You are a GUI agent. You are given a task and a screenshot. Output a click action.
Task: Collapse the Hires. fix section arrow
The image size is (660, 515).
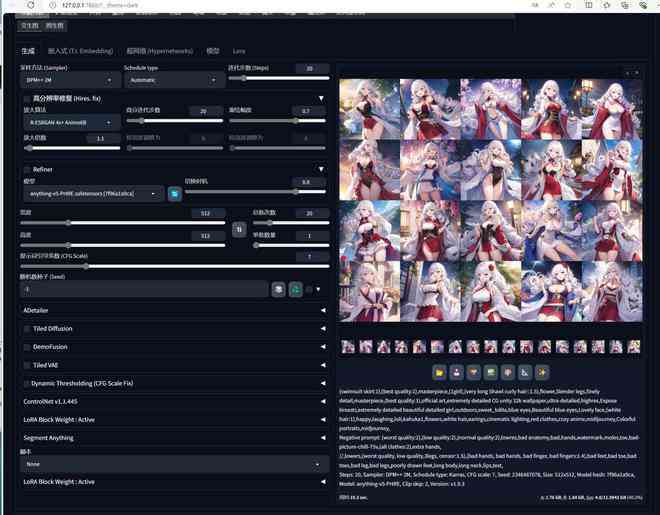(321, 98)
